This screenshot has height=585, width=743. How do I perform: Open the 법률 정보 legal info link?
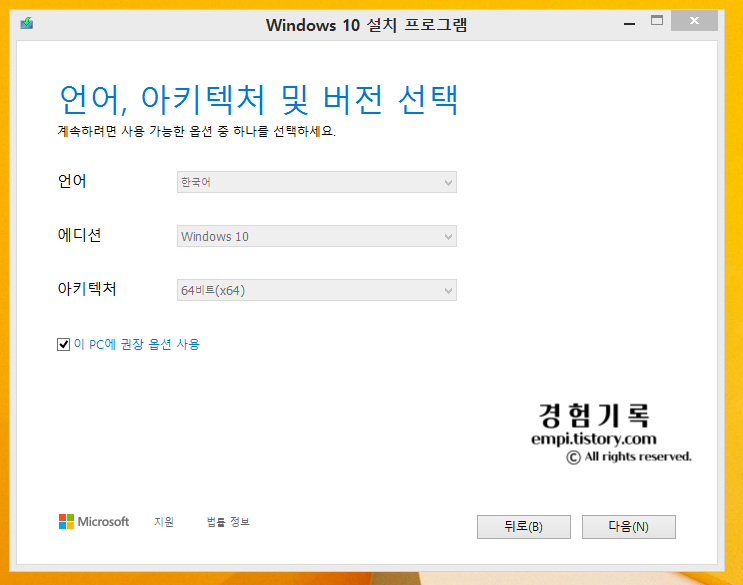[x=228, y=522]
